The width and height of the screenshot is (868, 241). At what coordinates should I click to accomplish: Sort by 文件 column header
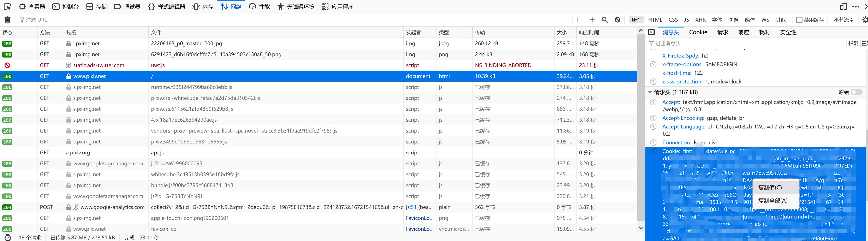tap(276, 32)
